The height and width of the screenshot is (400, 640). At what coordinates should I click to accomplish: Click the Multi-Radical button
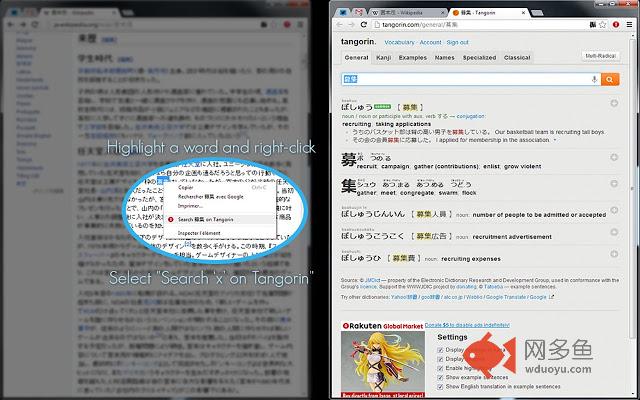(600, 56)
